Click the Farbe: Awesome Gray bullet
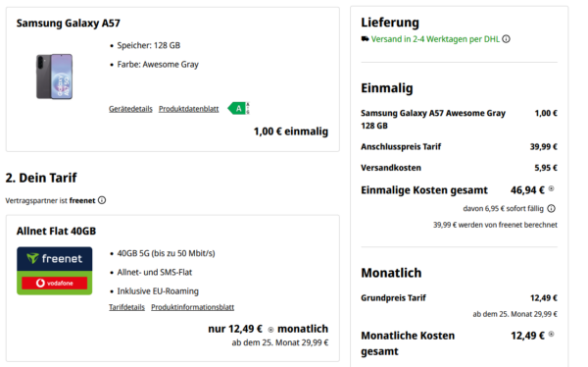This screenshot has width=588, height=367. point(158,65)
